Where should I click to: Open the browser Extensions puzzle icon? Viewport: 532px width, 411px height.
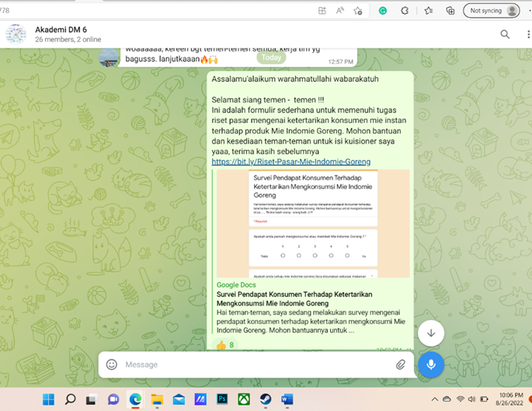405,11
